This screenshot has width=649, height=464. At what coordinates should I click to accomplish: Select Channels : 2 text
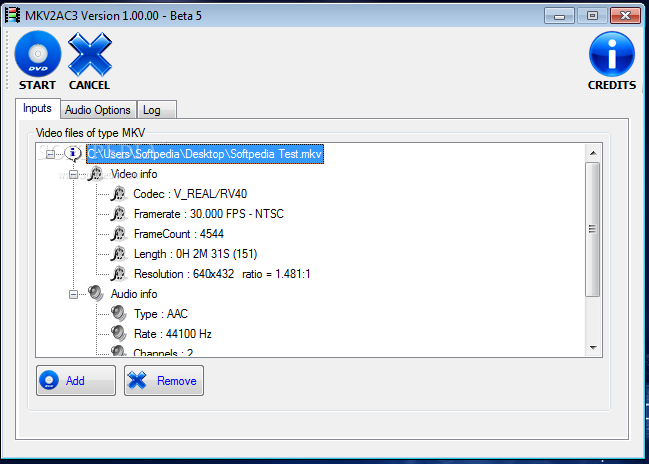coord(163,352)
